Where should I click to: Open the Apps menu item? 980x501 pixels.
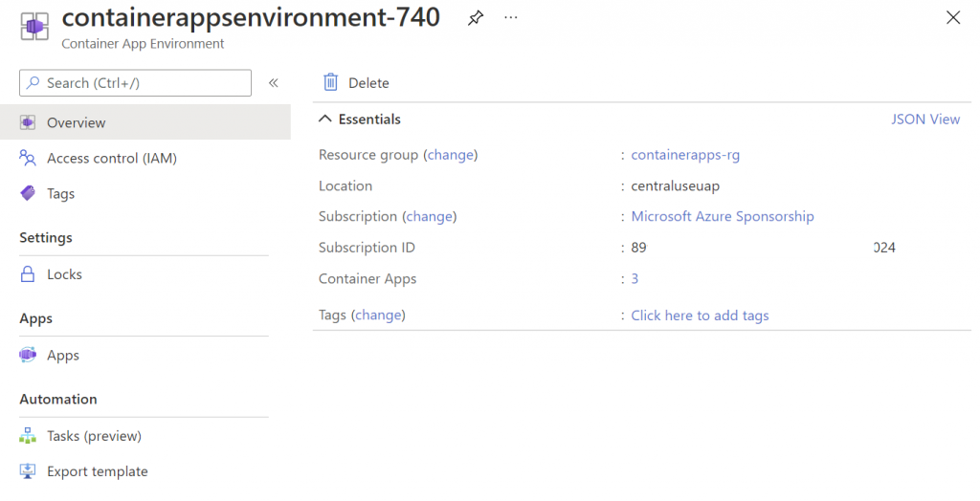63,356
